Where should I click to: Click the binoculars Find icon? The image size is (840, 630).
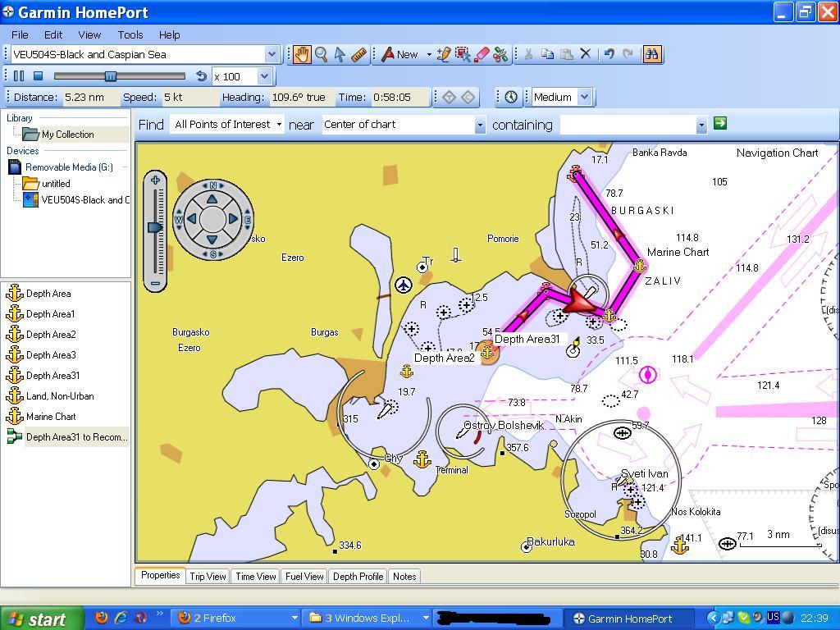click(651, 55)
